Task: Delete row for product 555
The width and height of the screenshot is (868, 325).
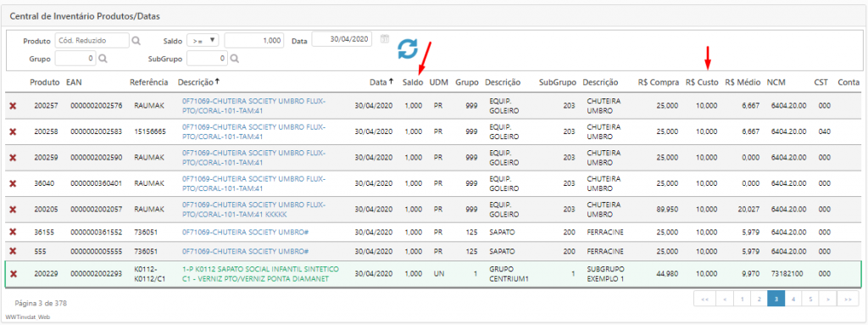Action: point(13,251)
